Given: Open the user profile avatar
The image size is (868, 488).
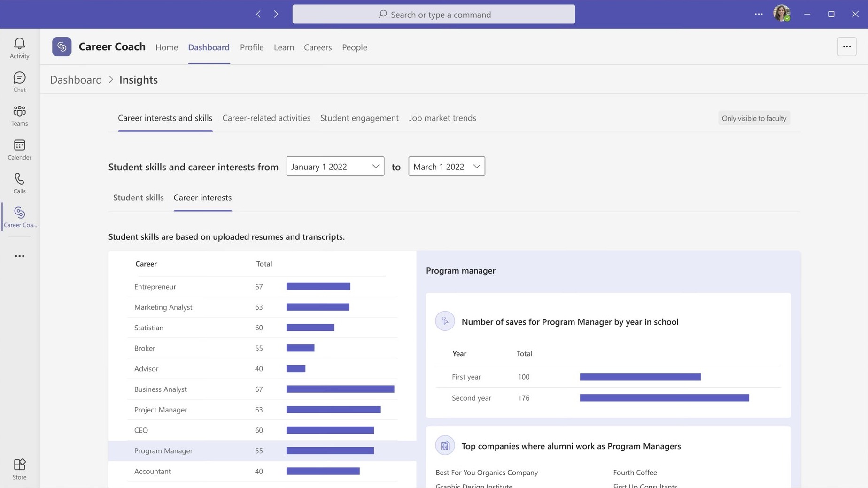Looking at the screenshot, I should [782, 14].
